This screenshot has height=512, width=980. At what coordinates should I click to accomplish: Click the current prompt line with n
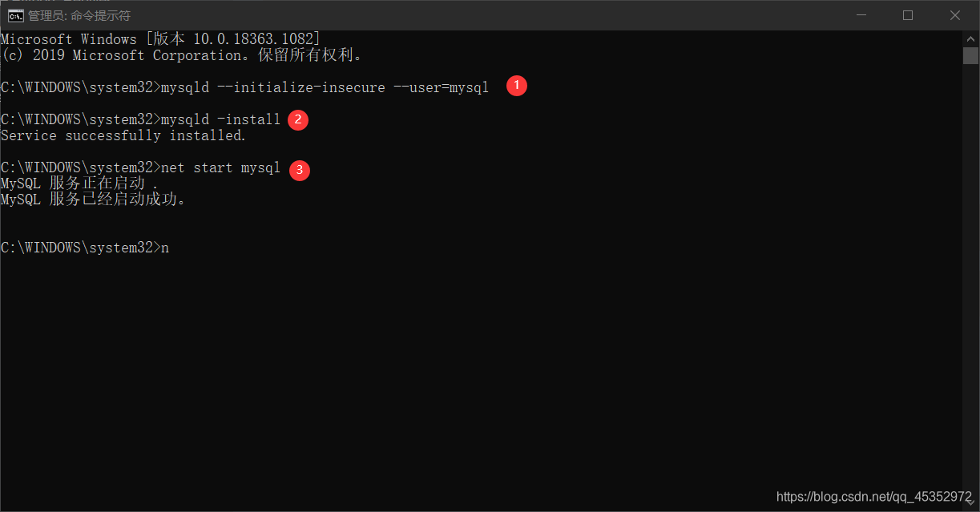pyautogui.click(x=85, y=248)
